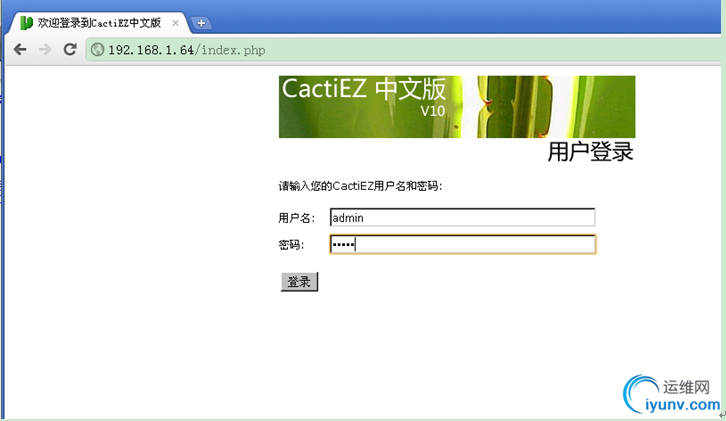The image size is (726, 421).
Task: Click the browser forward arrow
Action: (45, 49)
